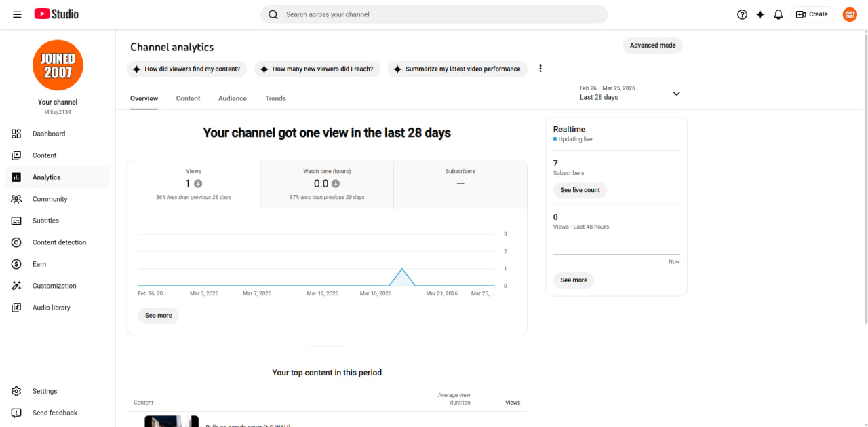Viewport: 868px width, 427px height.
Task: Open Dashboard from the sidebar
Action: (x=58, y=134)
